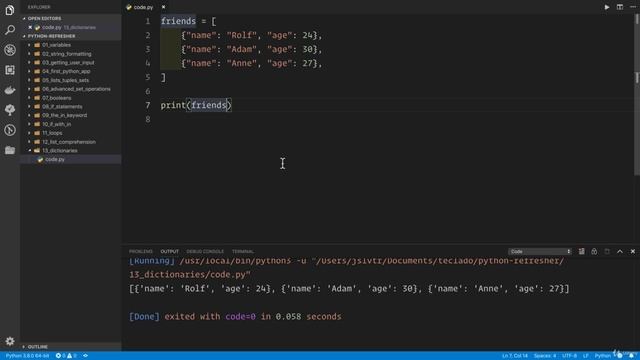Click line number 5 in the gutter

coord(148,77)
